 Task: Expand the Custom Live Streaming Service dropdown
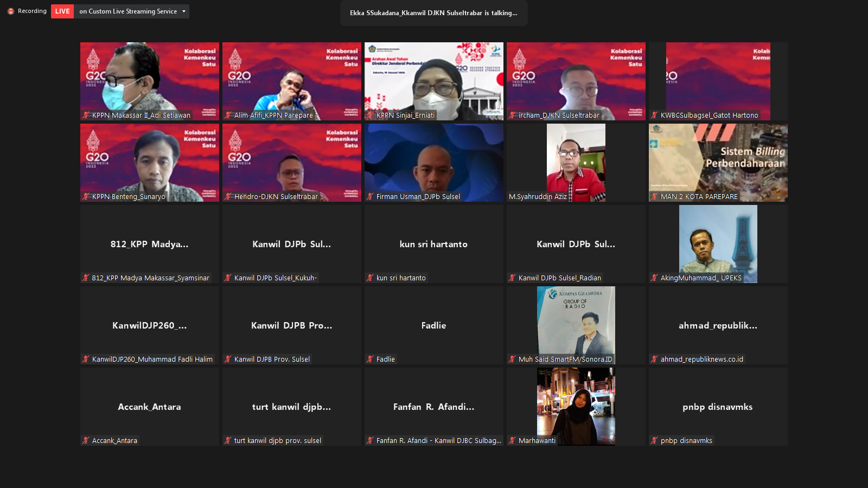[184, 11]
